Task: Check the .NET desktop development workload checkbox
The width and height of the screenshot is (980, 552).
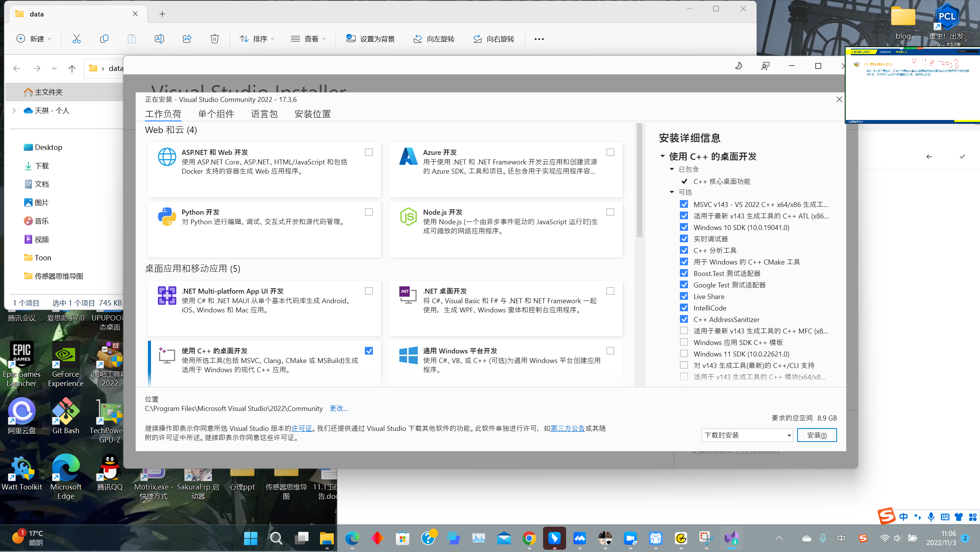Action: 610,291
